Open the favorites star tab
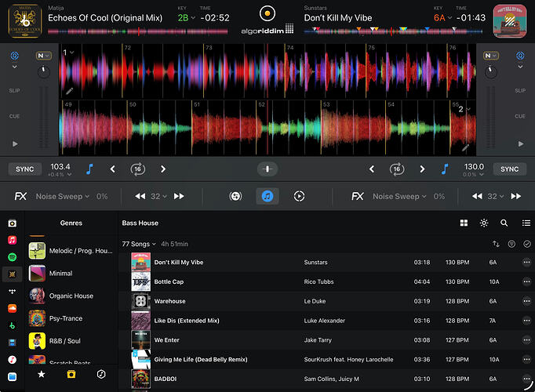Screen dimensions: 535x392 pos(42,374)
